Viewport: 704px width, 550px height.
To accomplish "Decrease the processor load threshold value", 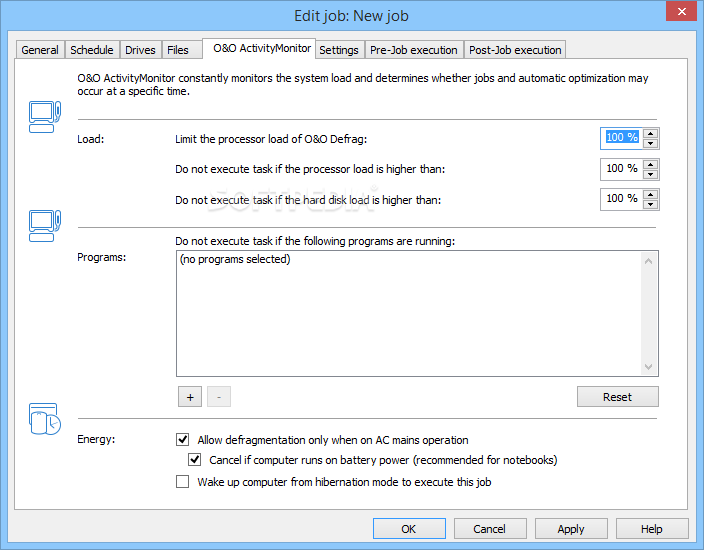I will pyautogui.click(x=651, y=175).
